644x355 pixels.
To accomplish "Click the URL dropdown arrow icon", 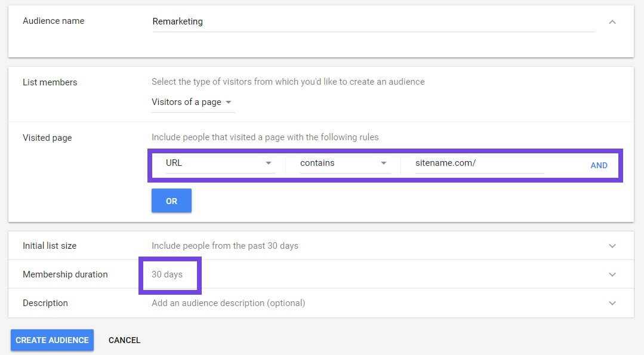I will (268, 163).
